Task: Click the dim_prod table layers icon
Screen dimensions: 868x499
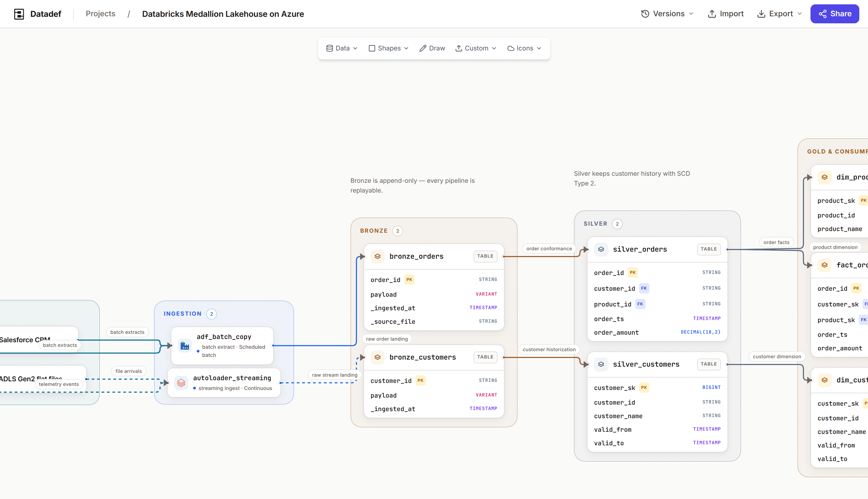Action: point(825,177)
